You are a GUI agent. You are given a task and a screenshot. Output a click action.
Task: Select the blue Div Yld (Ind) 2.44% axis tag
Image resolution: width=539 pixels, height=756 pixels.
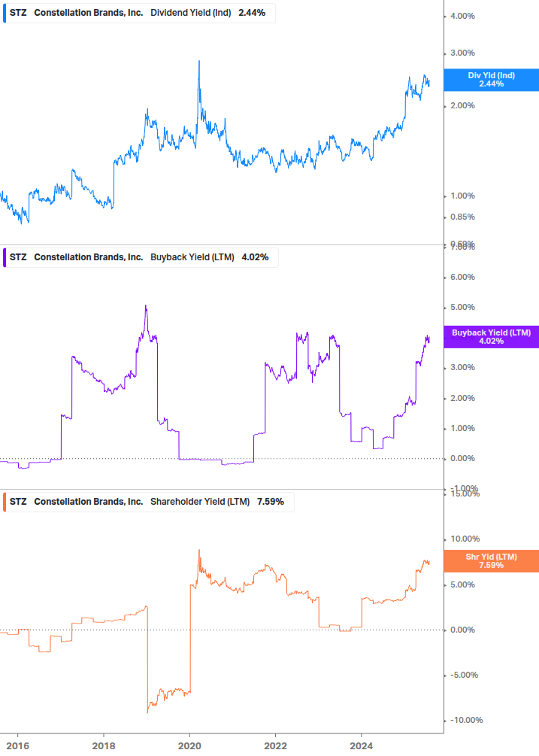[492, 80]
